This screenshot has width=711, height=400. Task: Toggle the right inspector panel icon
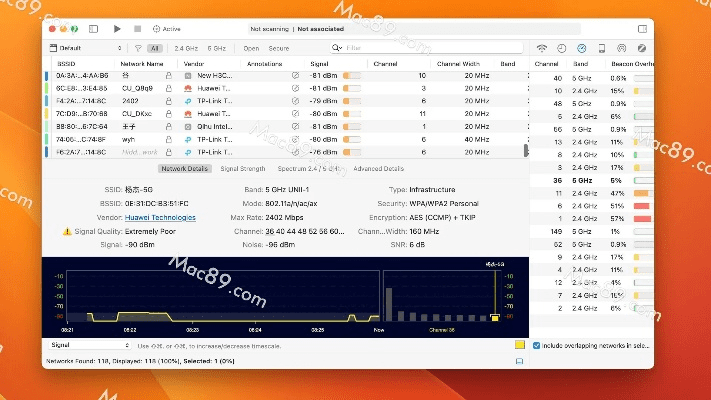[642, 29]
